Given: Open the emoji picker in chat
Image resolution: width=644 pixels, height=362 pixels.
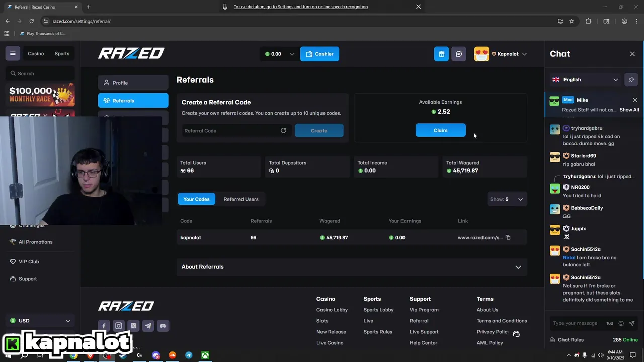Looking at the screenshot, I should [x=621, y=323].
